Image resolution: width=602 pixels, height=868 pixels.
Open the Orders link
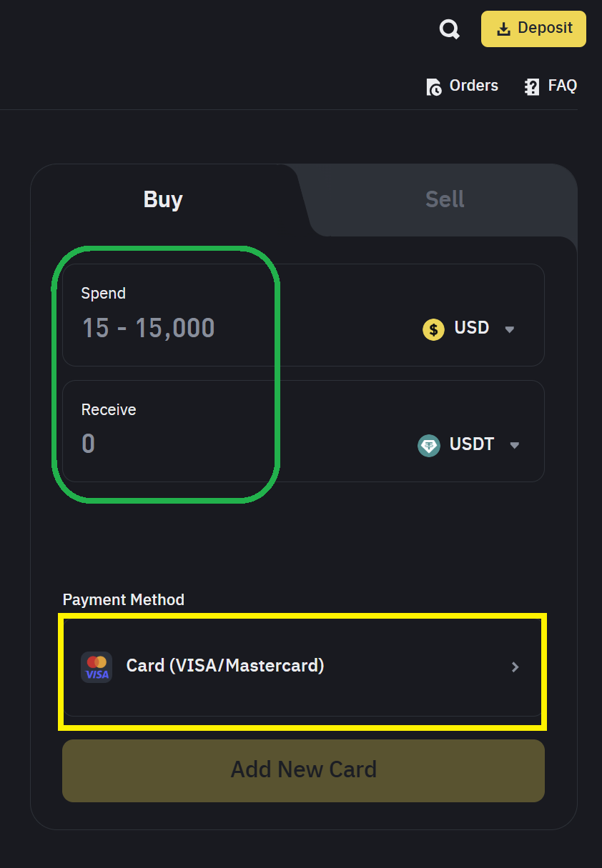[x=473, y=86]
